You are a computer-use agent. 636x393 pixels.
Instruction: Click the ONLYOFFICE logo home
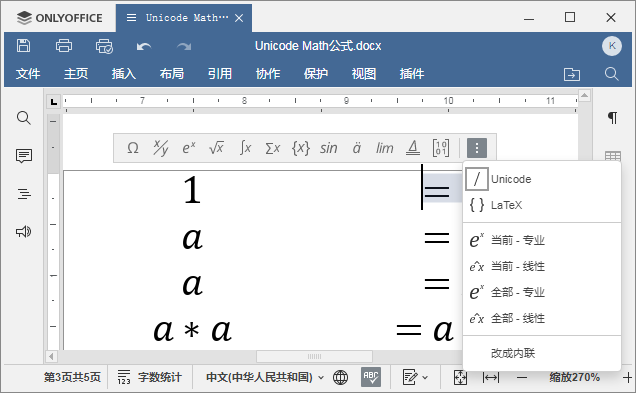tap(59, 18)
